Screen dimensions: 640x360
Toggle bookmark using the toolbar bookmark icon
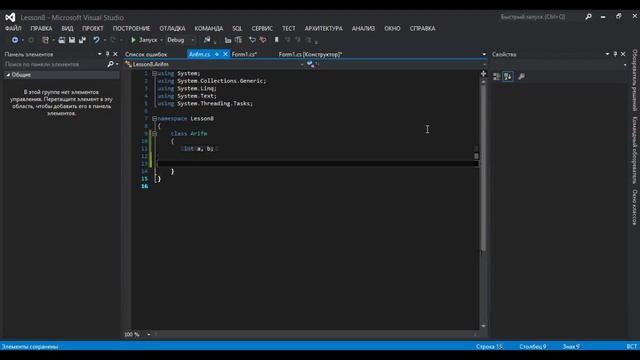coord(276,40)
